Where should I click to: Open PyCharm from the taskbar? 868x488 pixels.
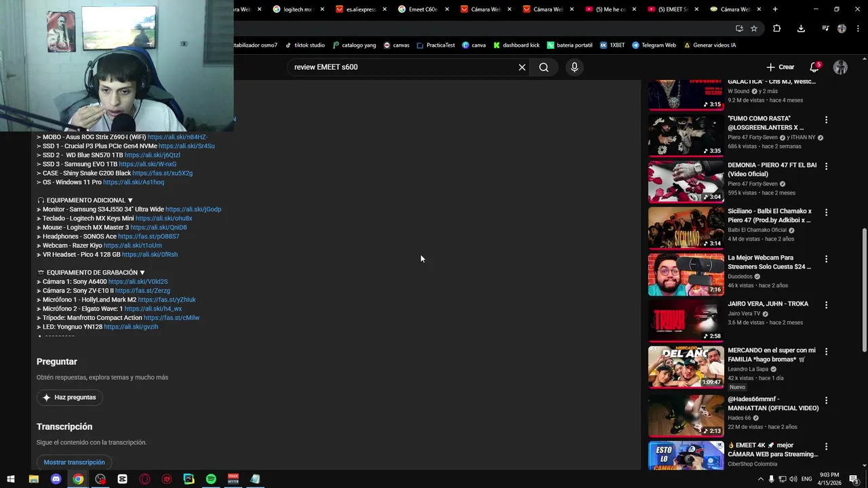pos(189,479)
